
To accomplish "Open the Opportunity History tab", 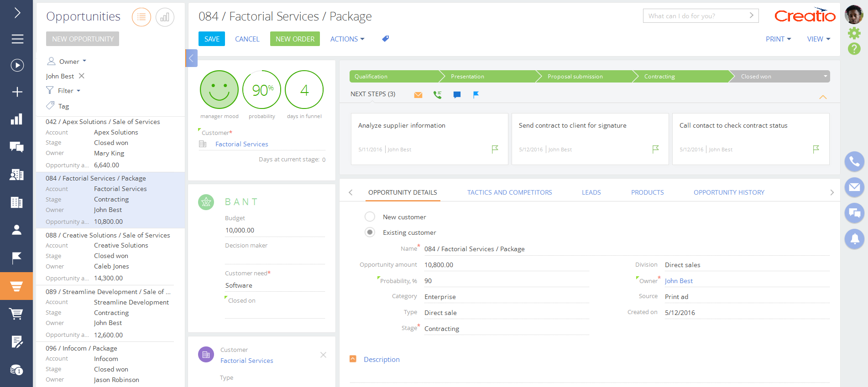I will [x=729, y=192].
